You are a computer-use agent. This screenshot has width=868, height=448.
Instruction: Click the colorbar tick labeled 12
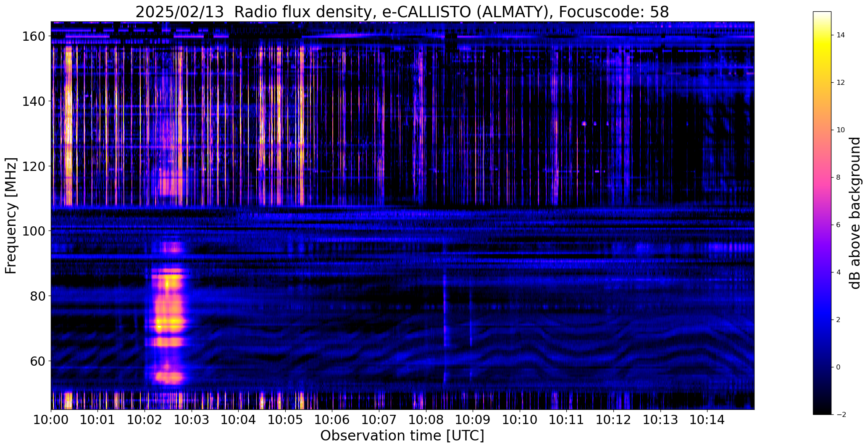(x=840, y=83)
